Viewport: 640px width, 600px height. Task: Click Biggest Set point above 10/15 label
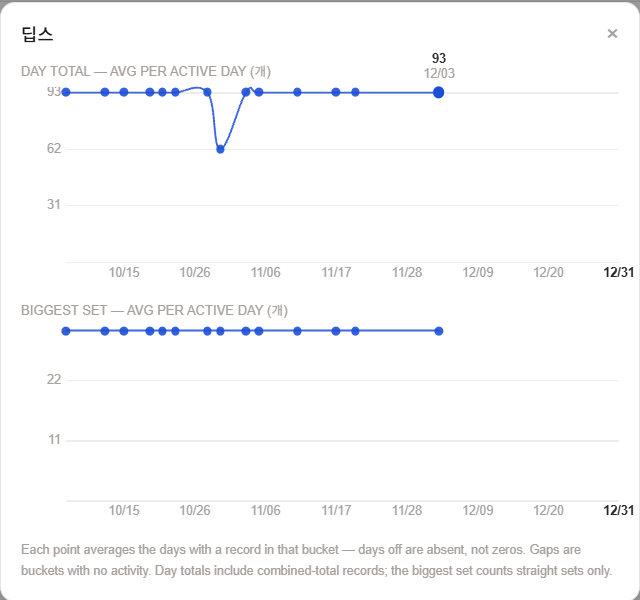click(124, 331)
